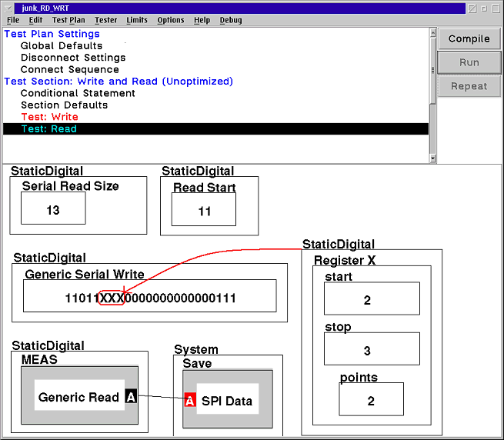Click Register X start value field
504x440 pixels.
[x=372, y=298]
